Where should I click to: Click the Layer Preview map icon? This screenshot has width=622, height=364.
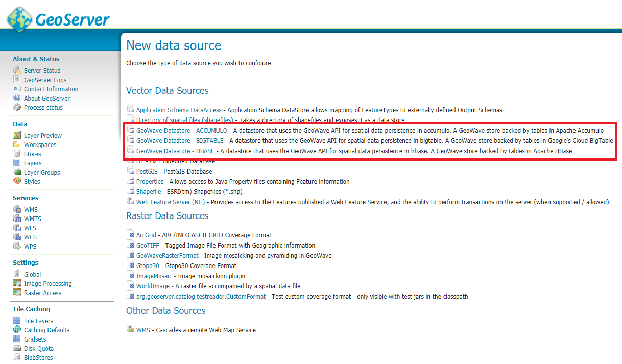tap(17, 135)
